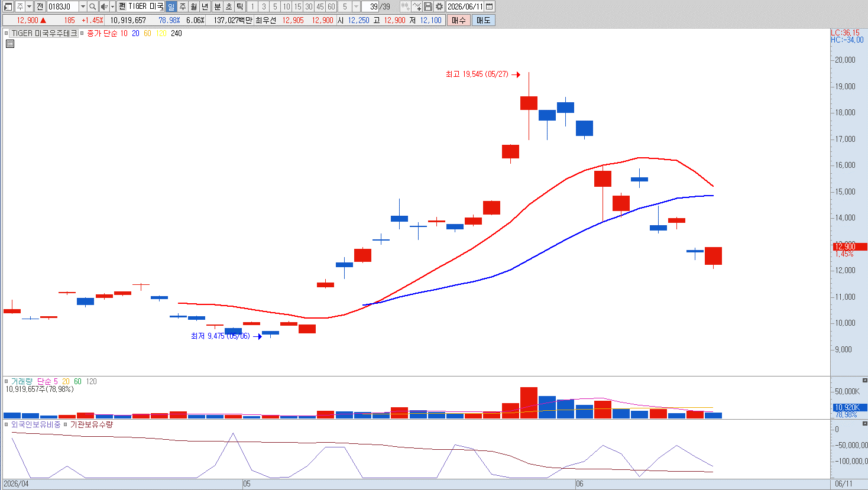Click the crosshair line tool icon
The width and height of the screenshot is (868, 490).
coord(417,7)
